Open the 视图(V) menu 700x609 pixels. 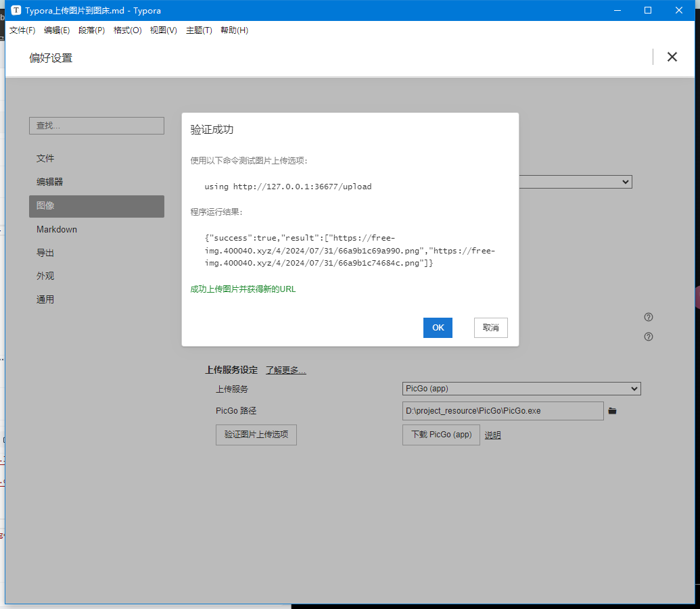[x=164, y=30]
